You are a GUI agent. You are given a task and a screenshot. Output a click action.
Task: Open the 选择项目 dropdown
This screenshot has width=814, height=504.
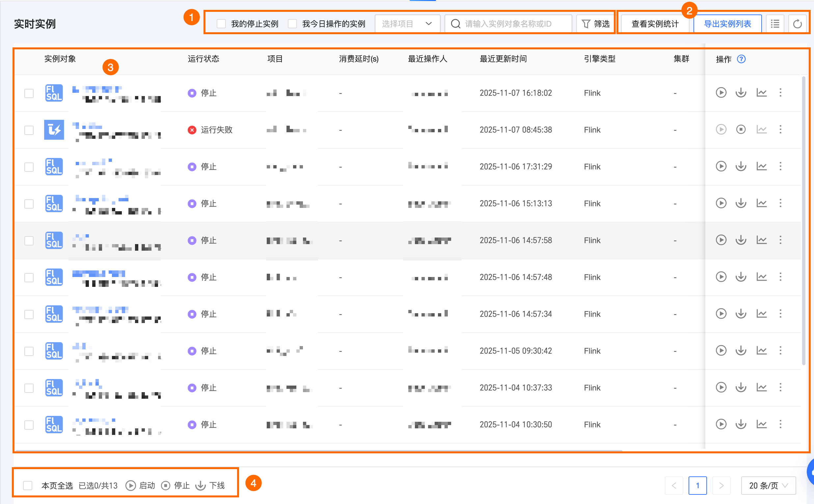pos(407,24)
